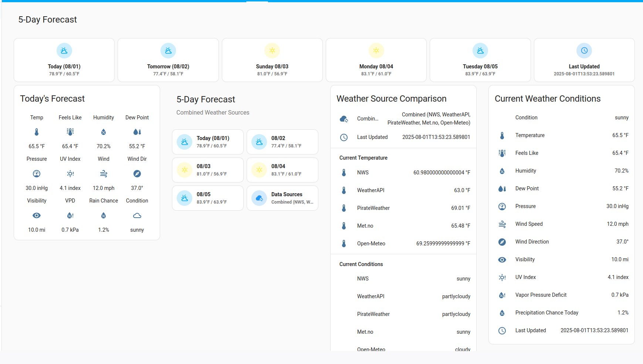Image resolution: width=643 pixels, height=364 pixels.
Task: Click the Open-Meteo 69.26 °F temperature row
Action: 403,244
